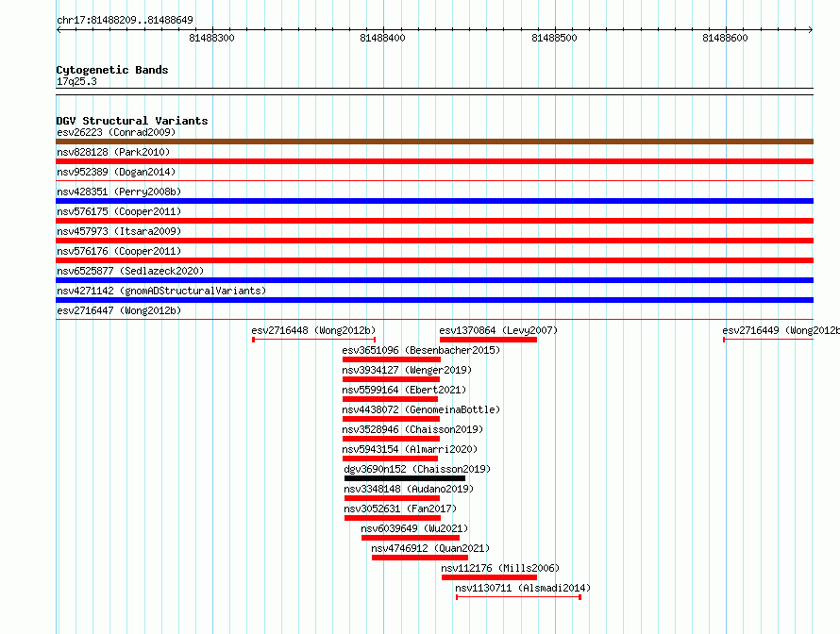Click the blue bar under nsv4271142 gnomAD

(x=434, y=300)
